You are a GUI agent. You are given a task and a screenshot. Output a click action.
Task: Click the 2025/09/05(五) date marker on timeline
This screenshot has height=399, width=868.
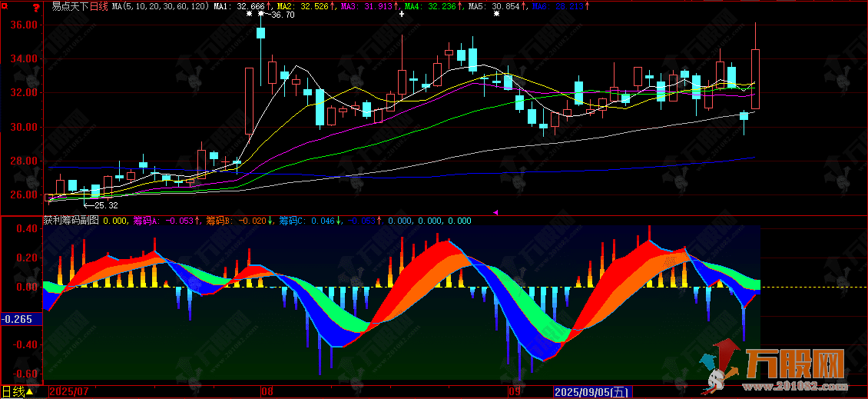click(592, 392)
